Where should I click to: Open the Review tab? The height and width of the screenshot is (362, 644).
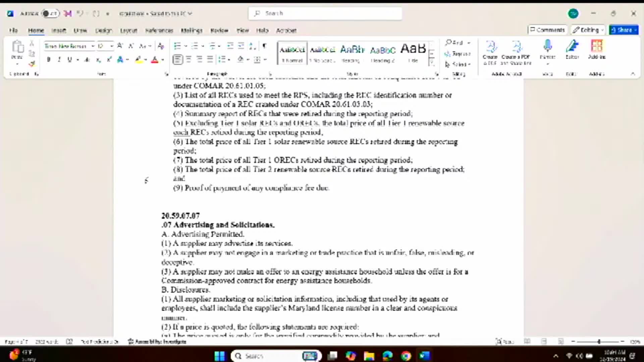click(219, 30)
